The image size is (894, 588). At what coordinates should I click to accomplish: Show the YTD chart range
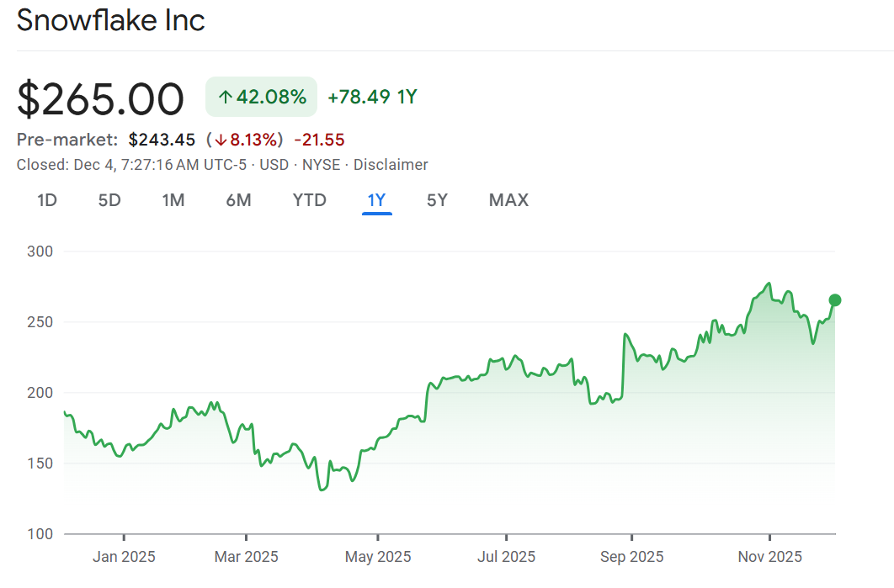[x=309, y=200]
